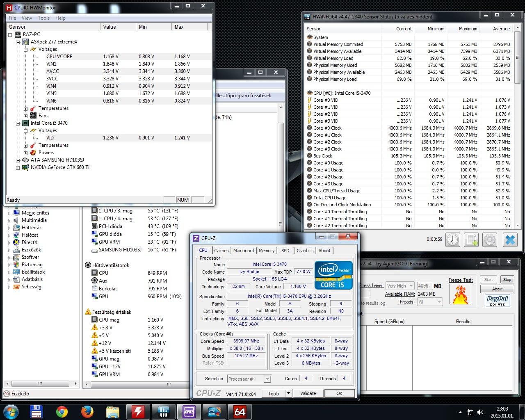Expand Temperatures under ASRock Z77 Extreme4

pos(26,109)
